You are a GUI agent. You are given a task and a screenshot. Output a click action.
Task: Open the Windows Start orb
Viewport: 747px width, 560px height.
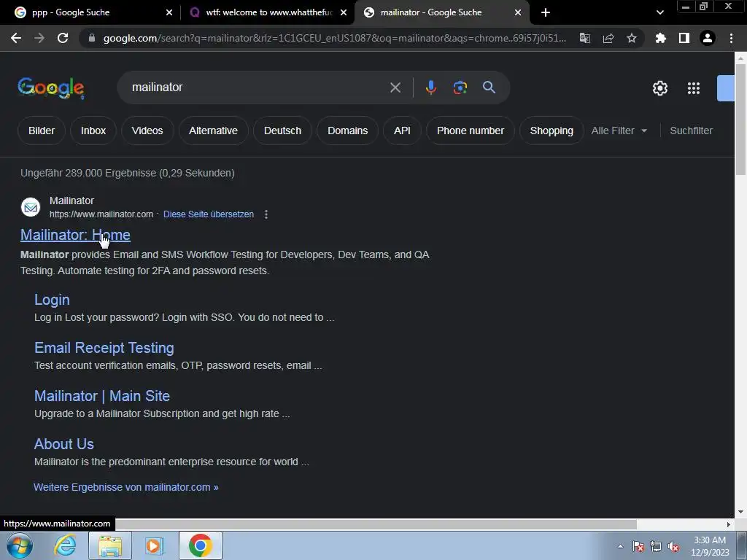click(x=20, y=545)
